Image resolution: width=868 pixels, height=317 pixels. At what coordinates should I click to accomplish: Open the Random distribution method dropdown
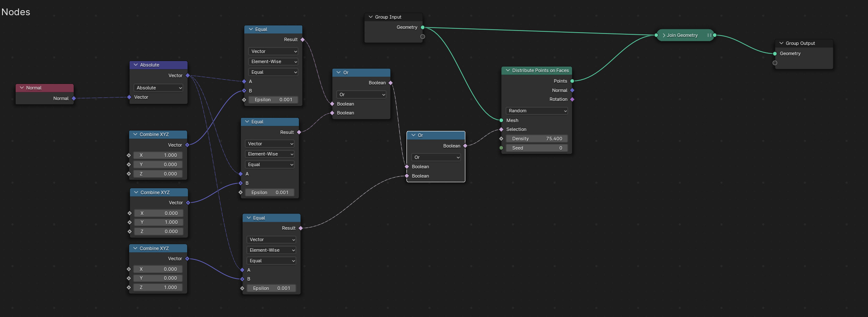pos(536,111)
